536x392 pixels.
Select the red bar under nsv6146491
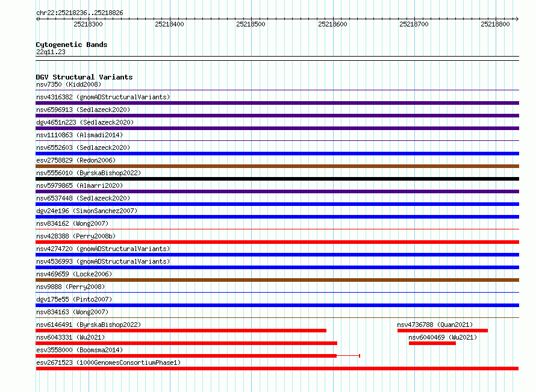coord(181,331)
